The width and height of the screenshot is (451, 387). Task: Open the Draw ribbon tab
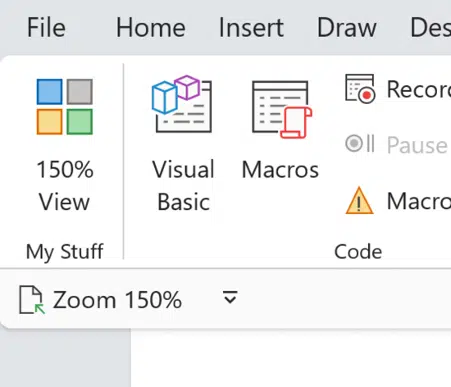click(x=347, y=28)
